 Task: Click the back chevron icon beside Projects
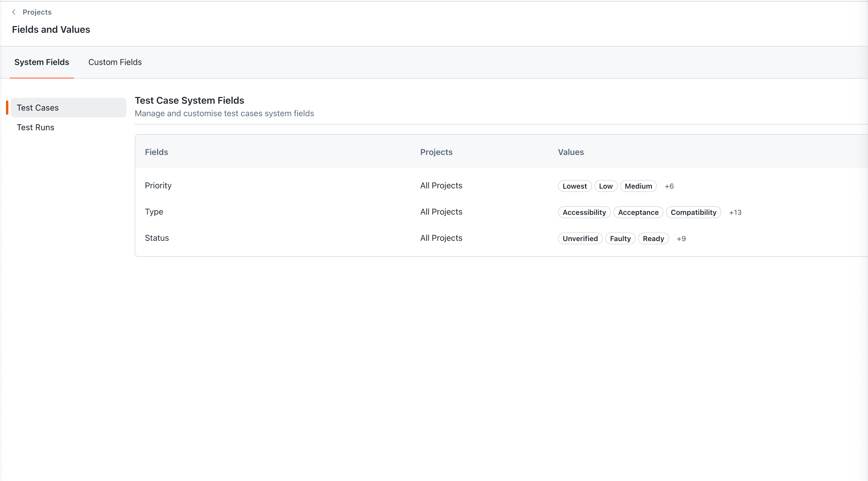pyautogui.click(x=14, y=12)
